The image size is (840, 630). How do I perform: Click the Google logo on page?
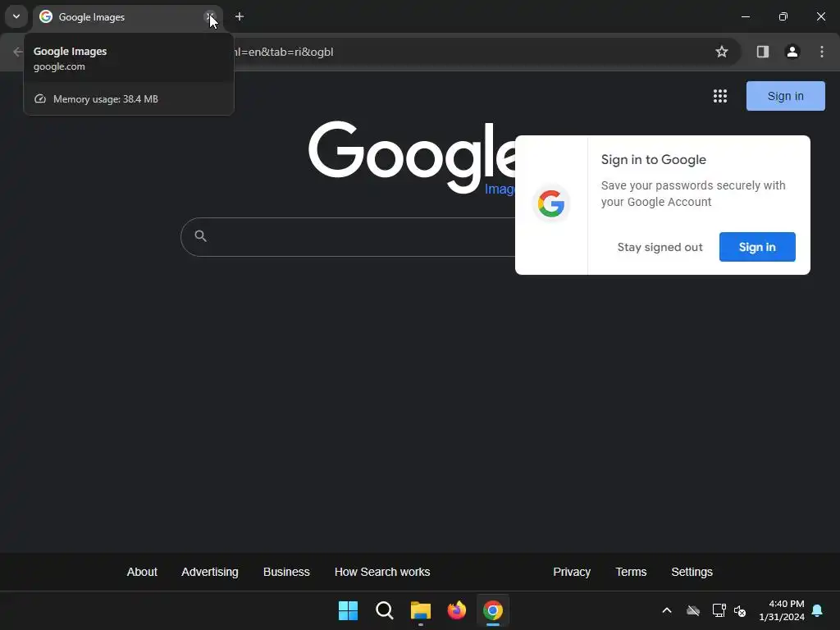pos(412,157)
